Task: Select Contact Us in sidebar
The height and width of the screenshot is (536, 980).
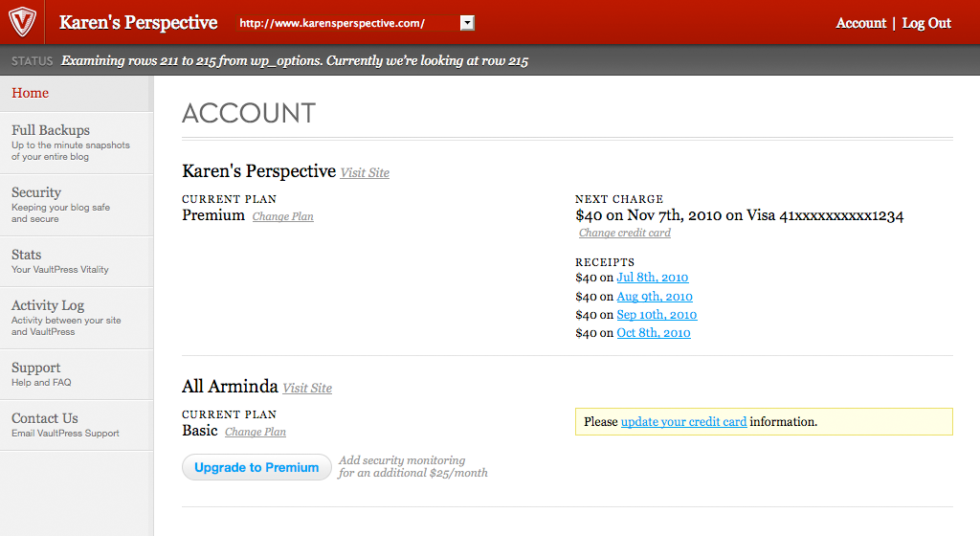Action: (45, 418)
